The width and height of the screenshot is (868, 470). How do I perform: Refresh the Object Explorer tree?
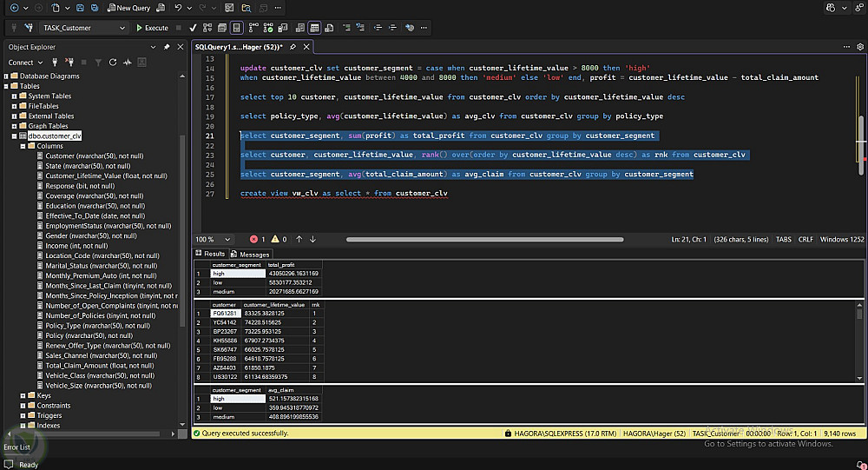112,63
